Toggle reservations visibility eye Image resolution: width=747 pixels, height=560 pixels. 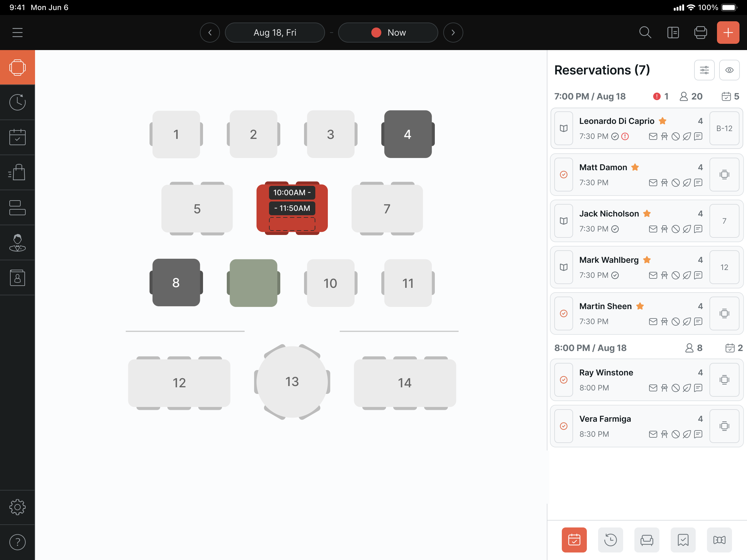point(729,70)
